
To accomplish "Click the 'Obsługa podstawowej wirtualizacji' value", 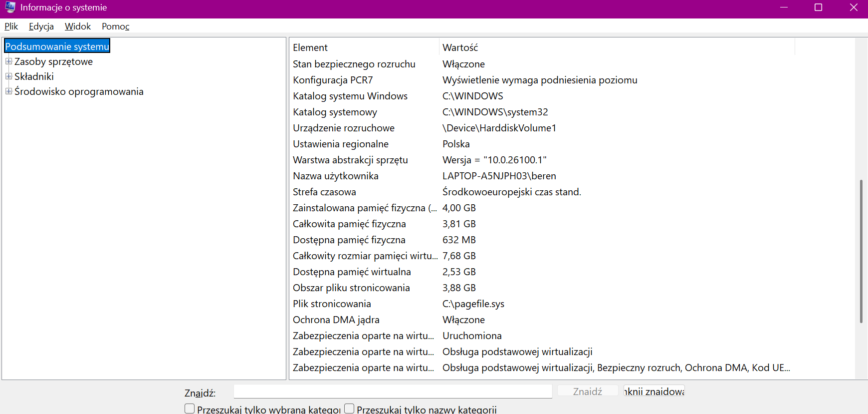I will [x=517, y=352].
